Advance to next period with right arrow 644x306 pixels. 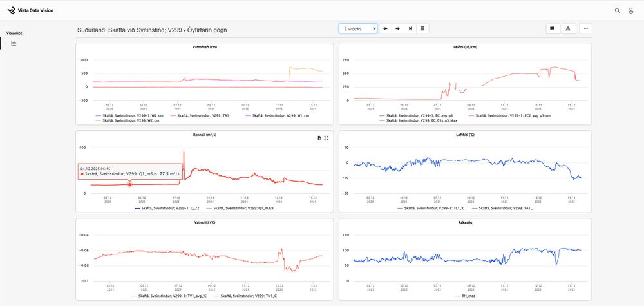(x=397, y=29)
